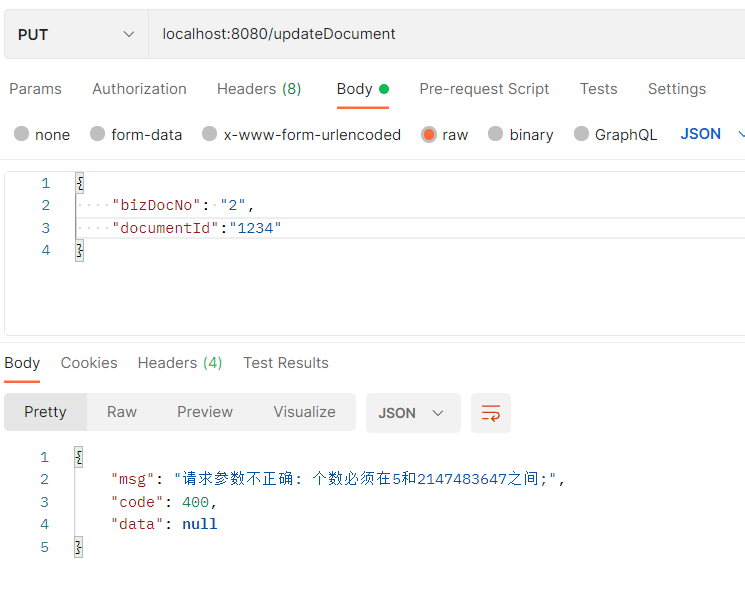This screenshot has width=745, height=591.
Task: Collapse the request JSON opening brace
Action: (x=80, y=183)
